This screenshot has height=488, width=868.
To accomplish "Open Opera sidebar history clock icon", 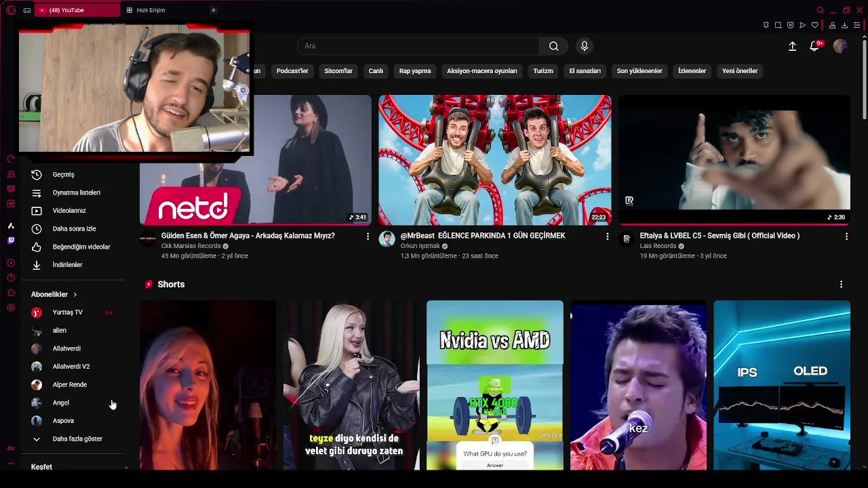I will coord(11,278).
